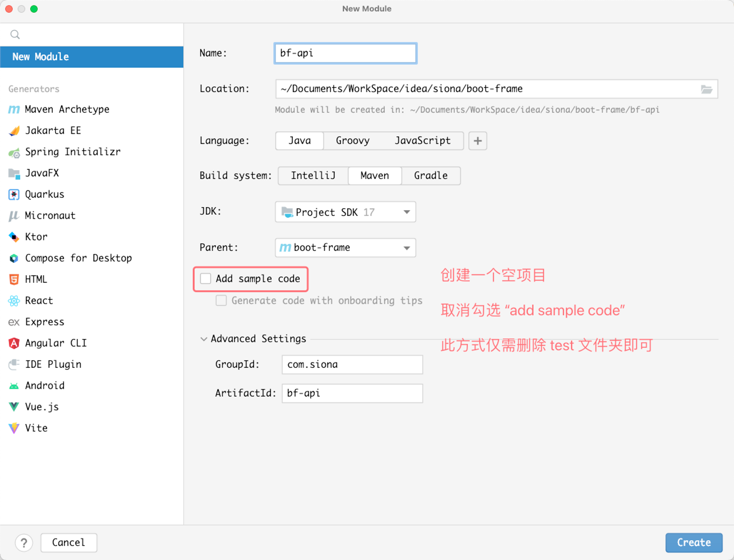Image resolution: width=734 pixels, height=560 pixels.
Task: Select JavaFX generator label
Action: pos(42,173)
